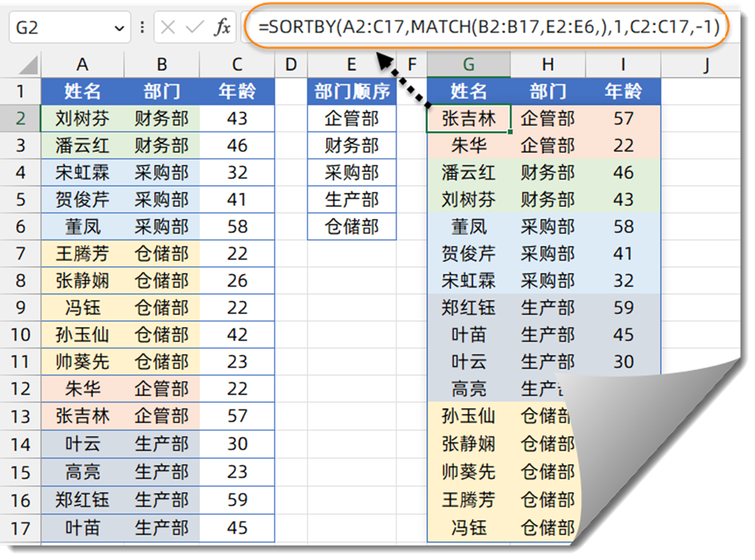
Task: Select column B header
Action: 162,64
